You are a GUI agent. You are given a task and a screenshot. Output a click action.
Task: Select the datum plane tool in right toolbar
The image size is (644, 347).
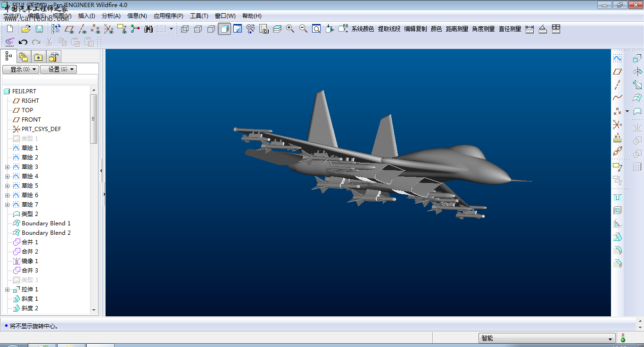(618, 72)
